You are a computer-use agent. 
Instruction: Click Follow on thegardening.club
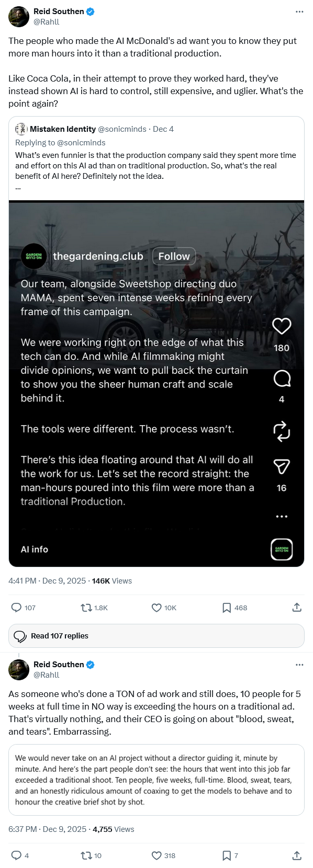(174, 256)
